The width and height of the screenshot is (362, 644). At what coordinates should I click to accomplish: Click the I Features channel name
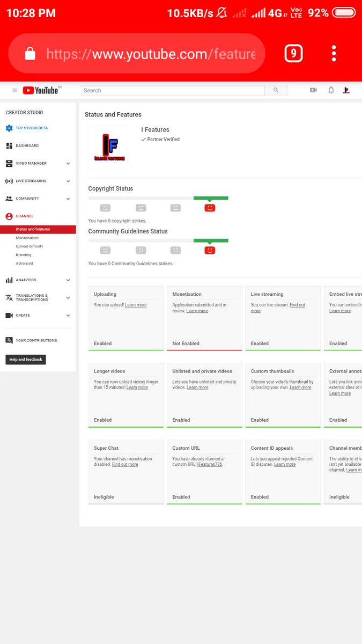pos(155,129)
